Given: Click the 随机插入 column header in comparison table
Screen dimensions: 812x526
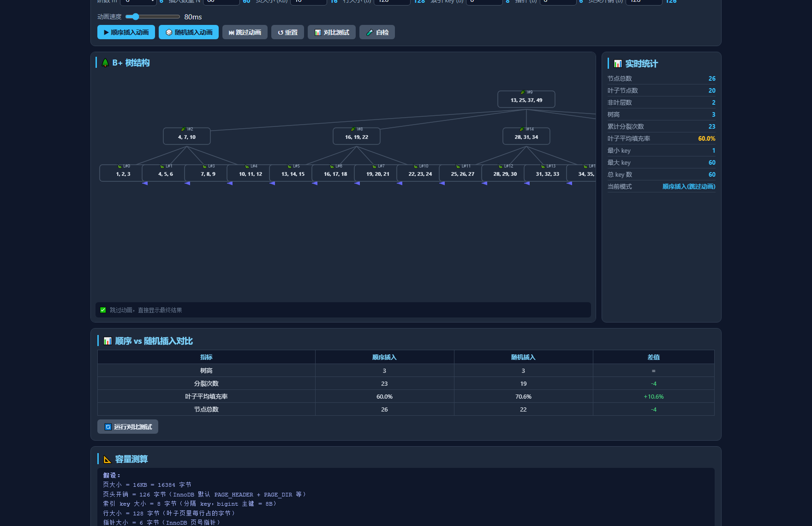Looking at the screenshot, I should tap(523, 357).
